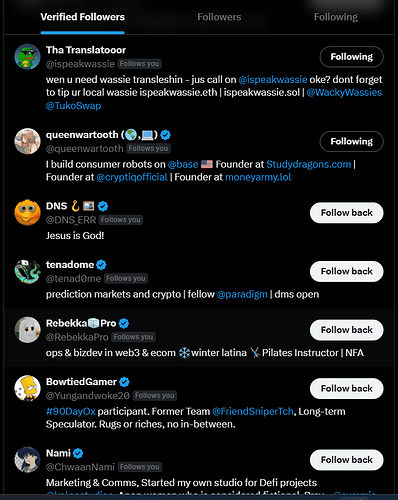Follow back DNS
Screen dimensions: 398x500
(347, 213)
